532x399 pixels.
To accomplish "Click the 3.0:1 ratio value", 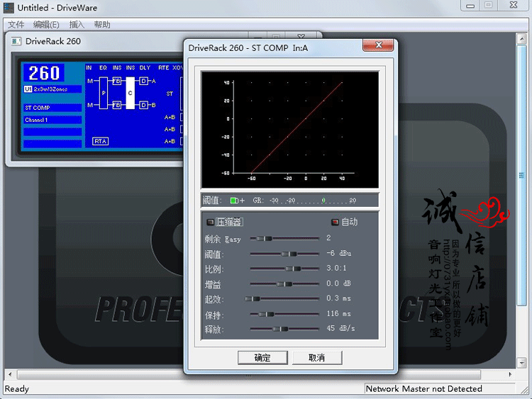I will point(336,268).
